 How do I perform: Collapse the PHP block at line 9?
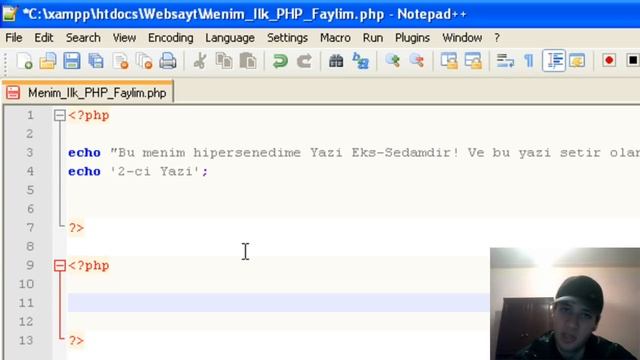click(60, 266)
